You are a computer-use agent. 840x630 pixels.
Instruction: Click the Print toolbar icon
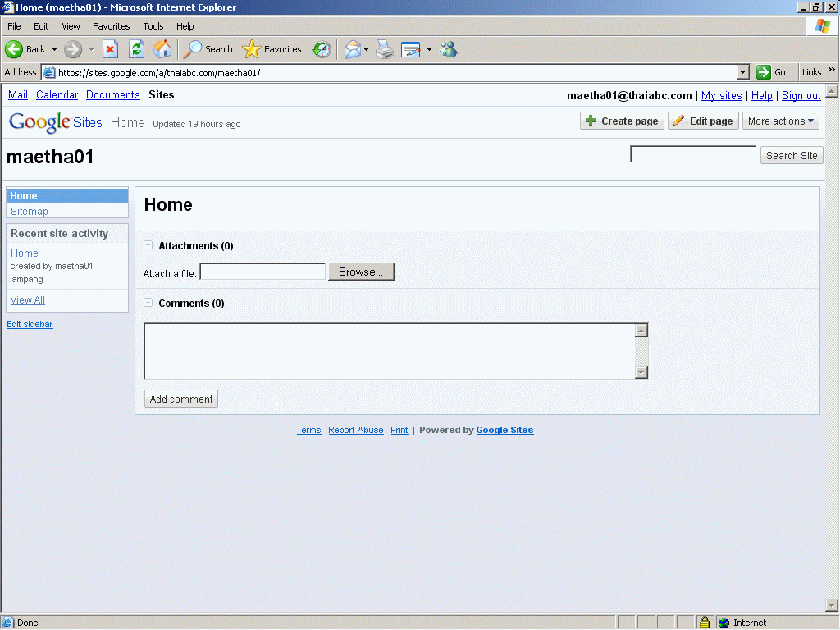pos(385,49)
